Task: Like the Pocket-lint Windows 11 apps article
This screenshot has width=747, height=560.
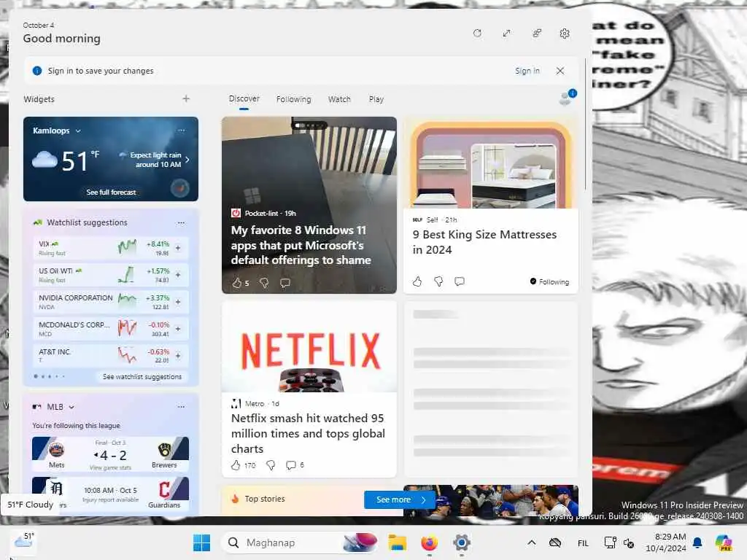Action: [x=237, y=283]
